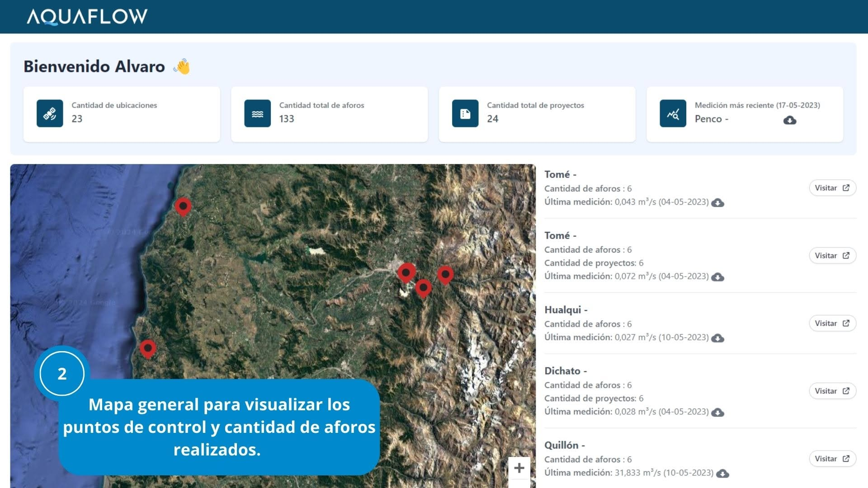Image resolution: width=868 pixels, height=488 pixels.
Task: Download the Quillón 31,833 m³/s measurement
Action: coord(722,474)
